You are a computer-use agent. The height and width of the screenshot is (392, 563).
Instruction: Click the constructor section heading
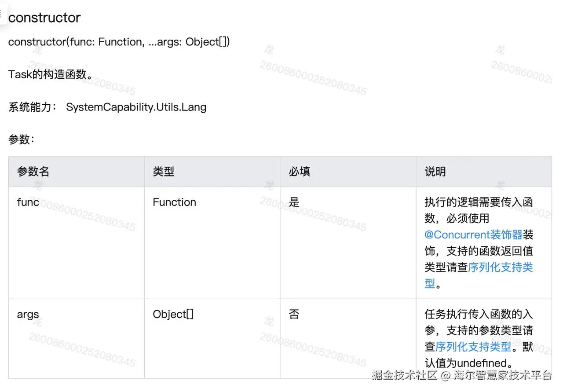44,18
